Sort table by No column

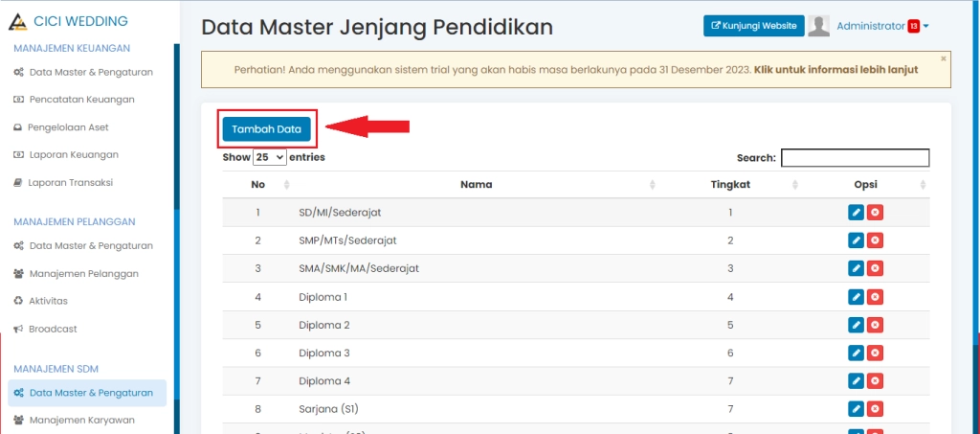287,185
